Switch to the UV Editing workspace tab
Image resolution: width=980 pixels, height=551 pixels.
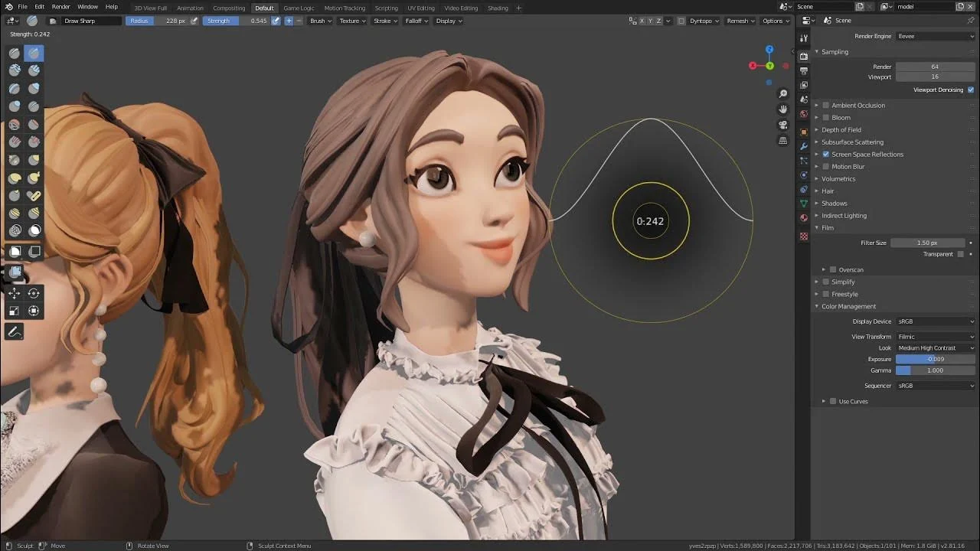421,8
